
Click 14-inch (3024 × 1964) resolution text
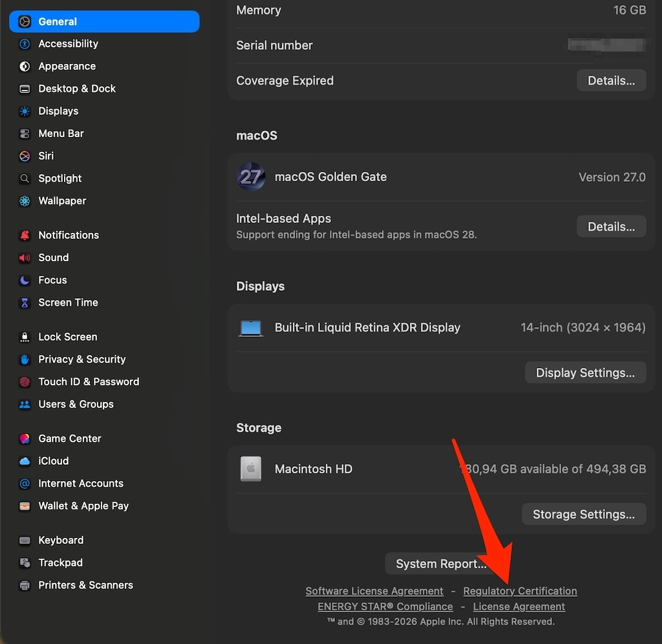583,328
